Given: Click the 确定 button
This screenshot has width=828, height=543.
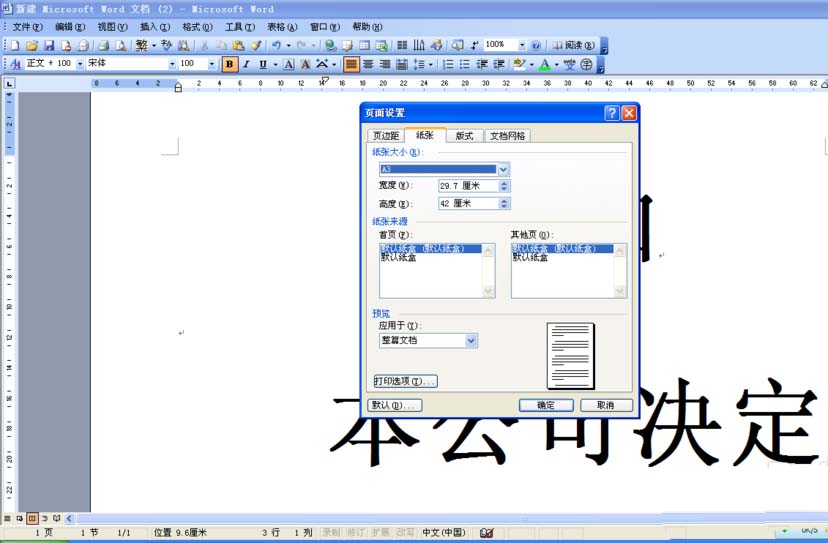Looking at the screenshot, I should (x=546, y=405).
